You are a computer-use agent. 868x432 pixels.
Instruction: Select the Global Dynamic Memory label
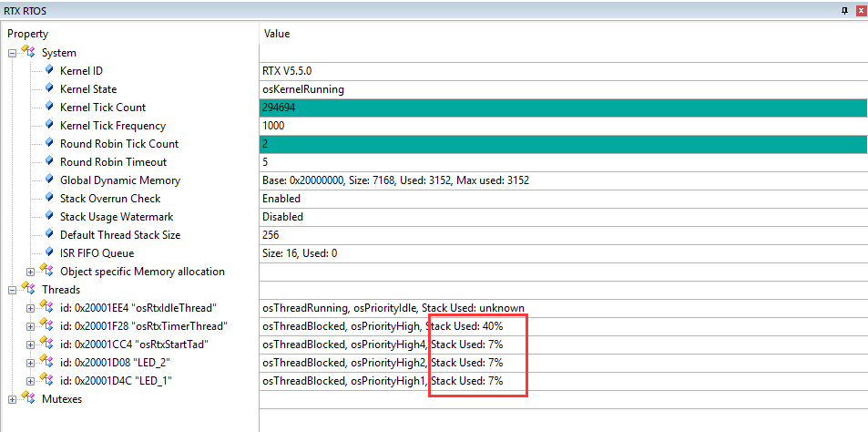pos(120,181)
